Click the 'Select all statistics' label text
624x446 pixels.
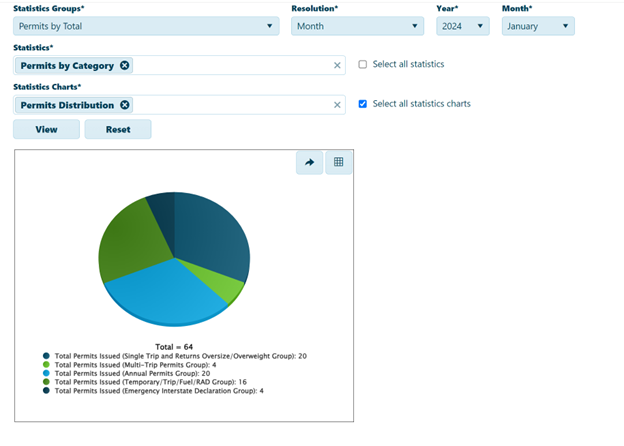(x=408, y=64)
